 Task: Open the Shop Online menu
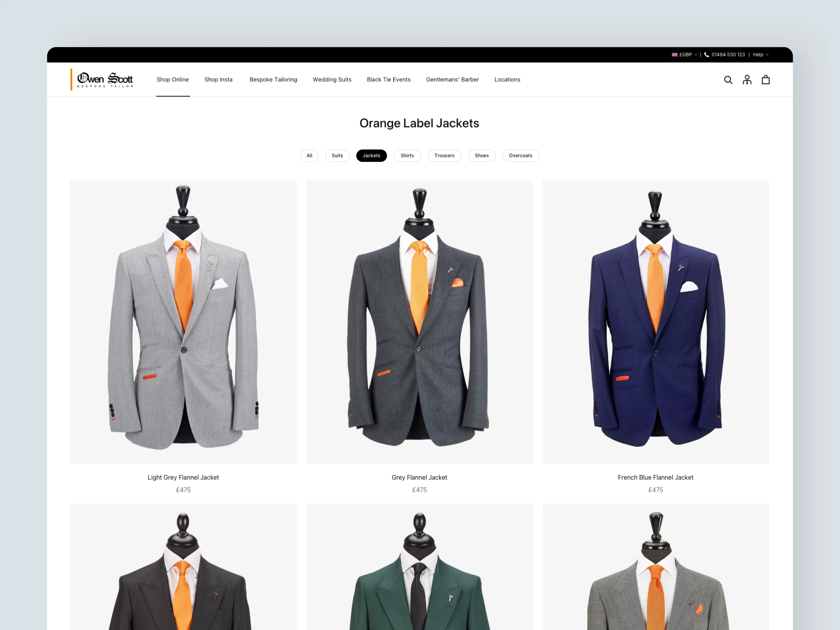coord(173,80)
